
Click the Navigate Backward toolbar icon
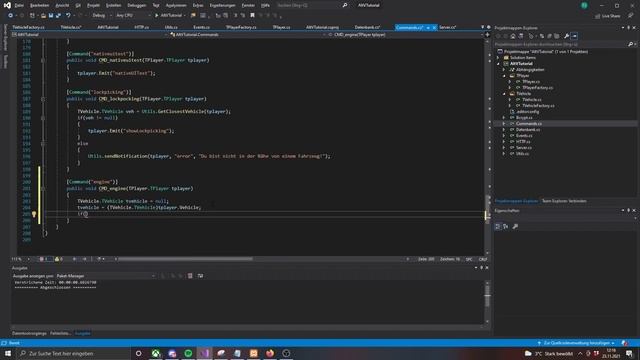[11, 16]
